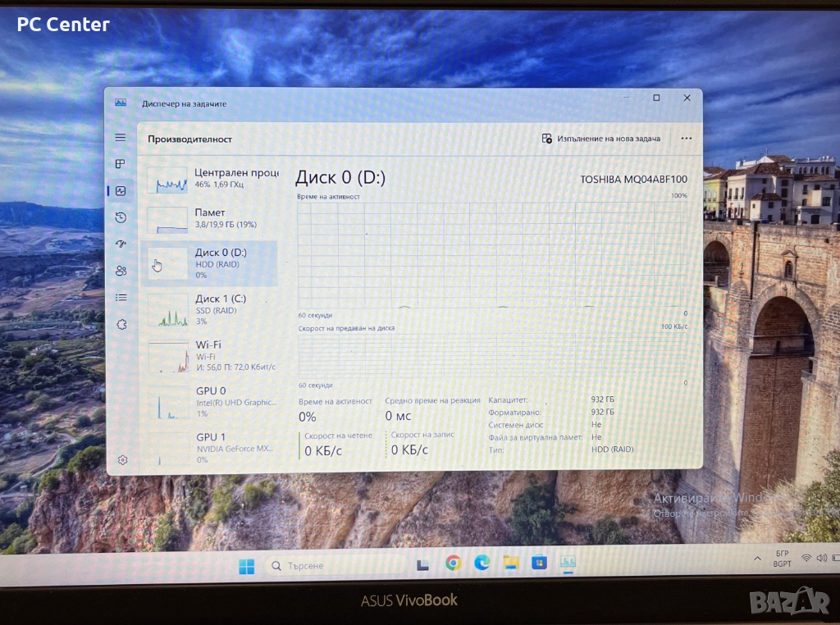Open the Details list sidebar icon
This screenshot has width=840, height=625.
[x=121, y=297]
